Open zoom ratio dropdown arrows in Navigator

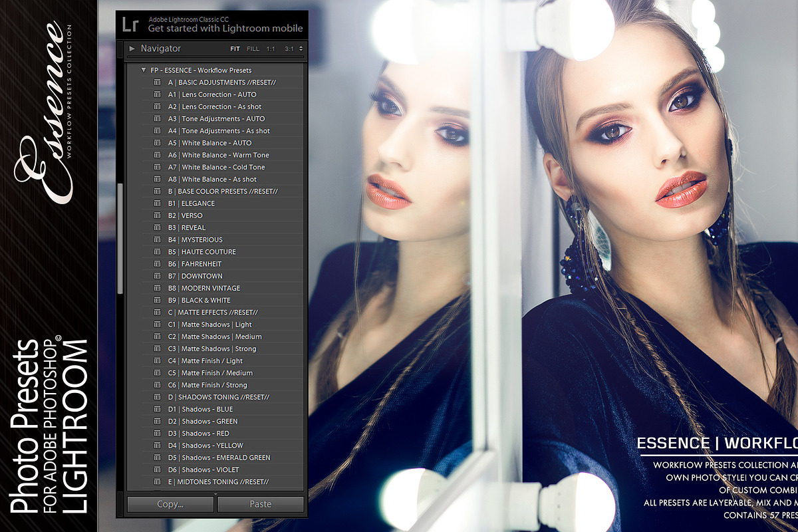coord(301,49)
